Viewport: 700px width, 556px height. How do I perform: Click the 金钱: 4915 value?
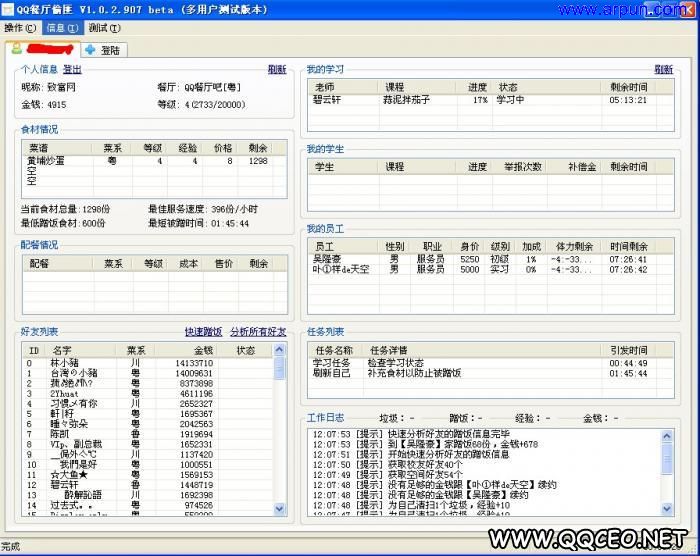(x=44, y=105)
